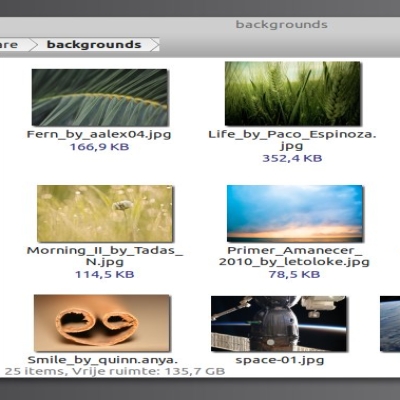Select the Primer_Amanecer sunrise sky thumbnail

point(295,213)
